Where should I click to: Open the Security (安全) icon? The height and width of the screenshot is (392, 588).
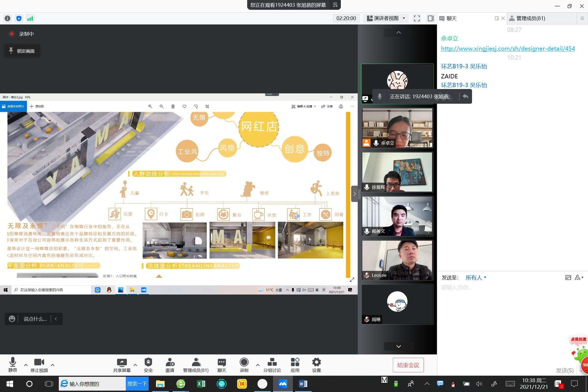[148, 365]
